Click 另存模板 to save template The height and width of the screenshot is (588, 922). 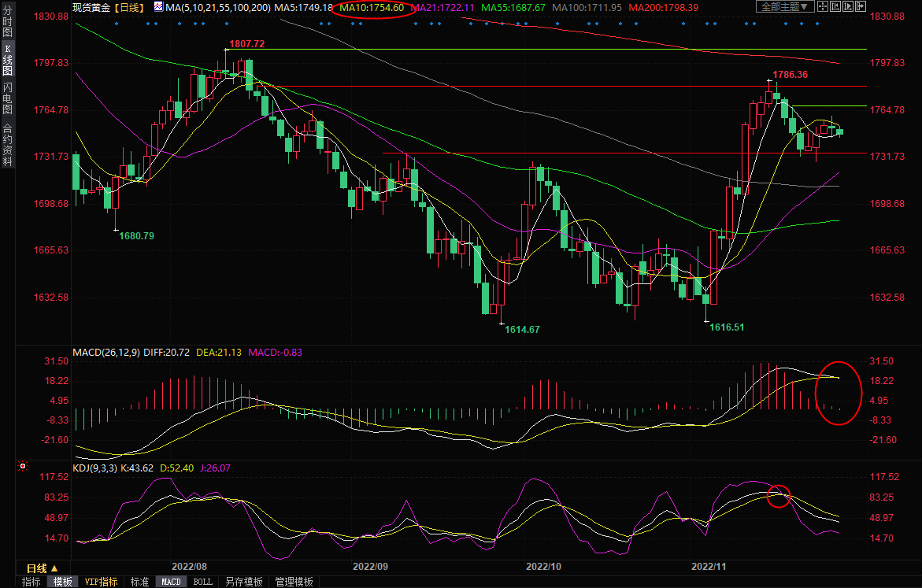coord(243,582)
